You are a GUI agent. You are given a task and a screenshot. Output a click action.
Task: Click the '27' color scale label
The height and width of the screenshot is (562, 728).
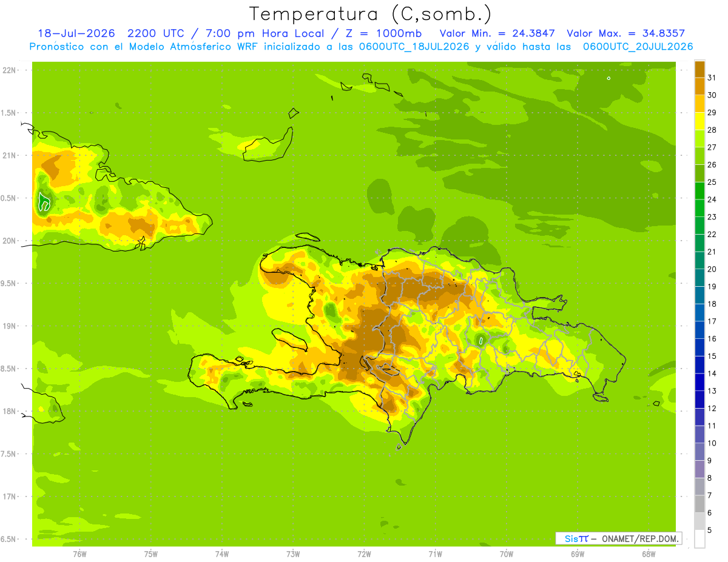[712, 147]
